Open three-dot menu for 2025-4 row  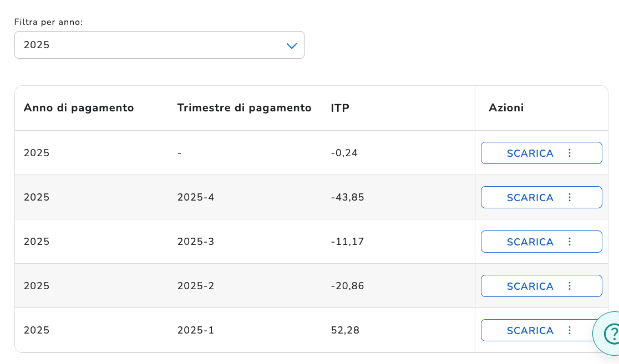click(569, 197)
